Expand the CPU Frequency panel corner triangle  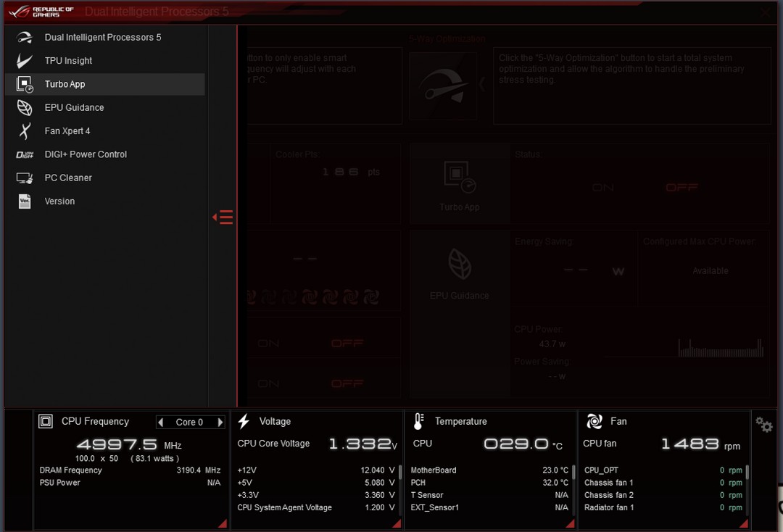(x=223, y=523)
